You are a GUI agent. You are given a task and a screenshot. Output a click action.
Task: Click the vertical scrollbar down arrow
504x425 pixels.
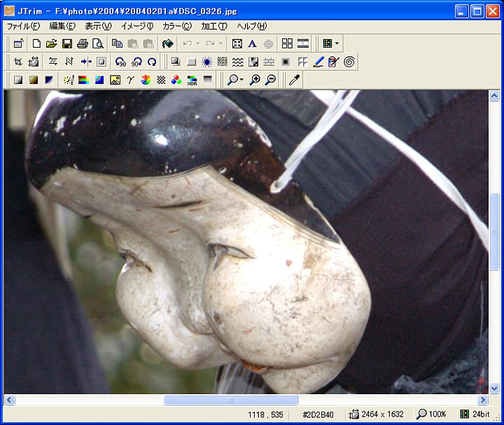point(494,387)
